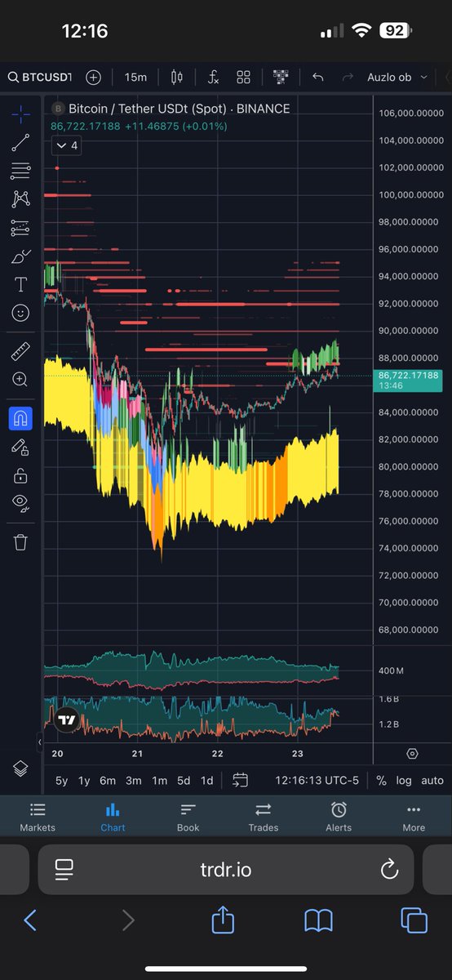
Task: Select the crosshair cursor tool
Action: [x=20, y=114]
